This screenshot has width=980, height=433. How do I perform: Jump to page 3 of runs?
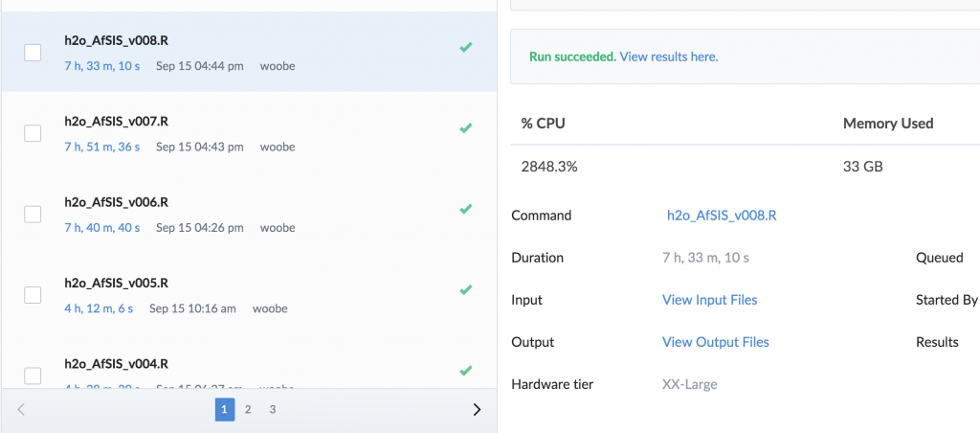(x=272, y=410)
